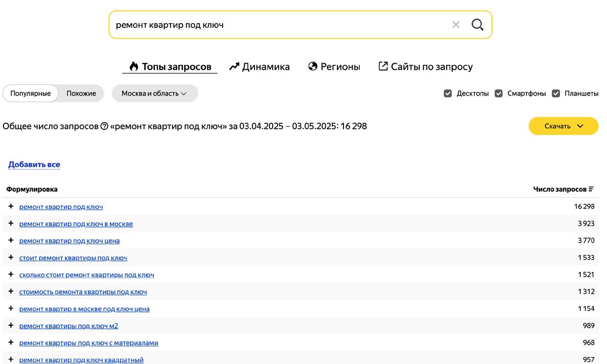Clear the search query with the X icon
The height and width of the screenshot is (364, 607).
tap(456, 25)
